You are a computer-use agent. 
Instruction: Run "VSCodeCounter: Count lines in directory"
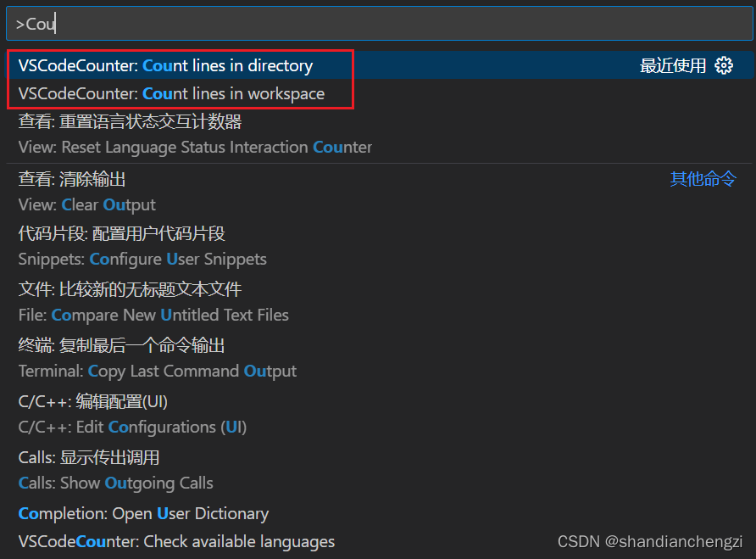click(x=165, y=64)
